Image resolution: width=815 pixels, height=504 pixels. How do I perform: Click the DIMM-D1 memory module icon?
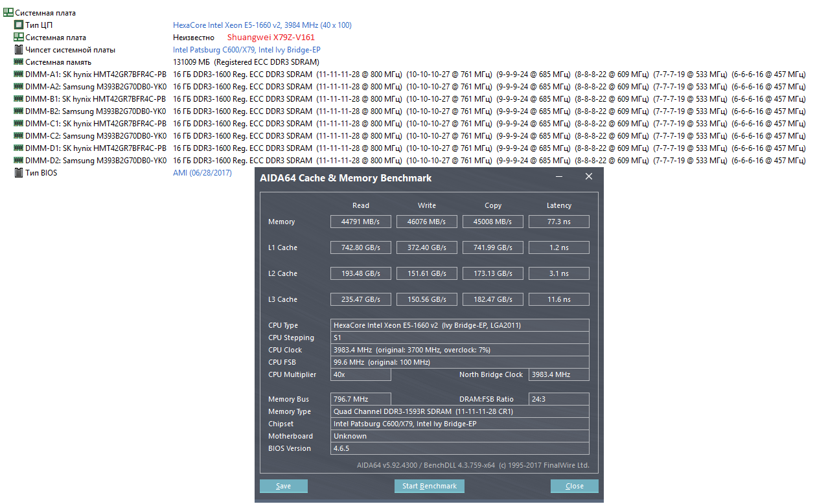(19, 148)
